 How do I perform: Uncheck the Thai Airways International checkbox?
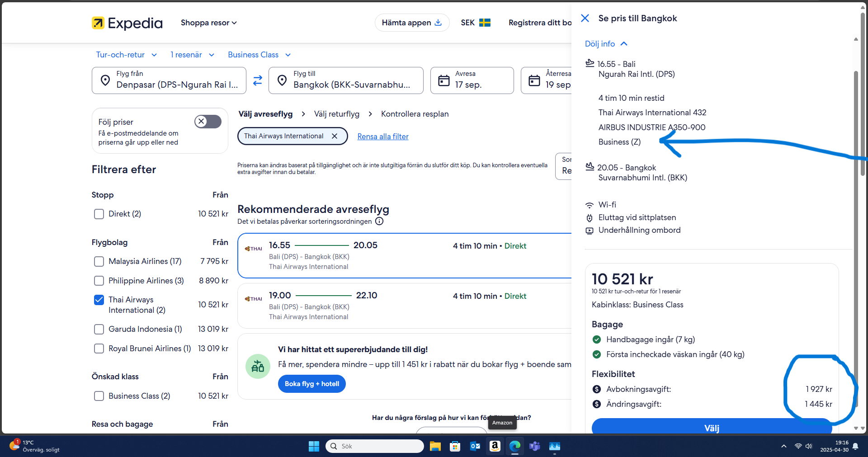pyautogui.click(x=99, y=300)
